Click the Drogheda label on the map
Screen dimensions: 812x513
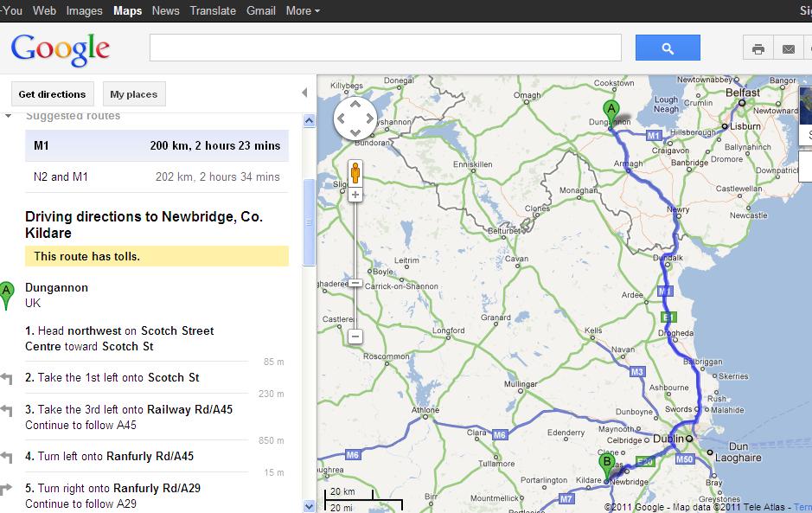(676, 333)
